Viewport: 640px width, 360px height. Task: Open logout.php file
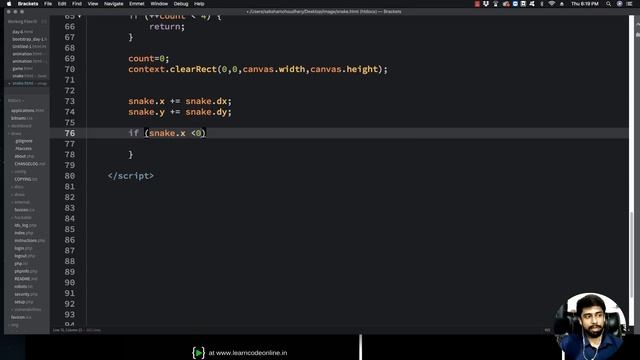24,256
